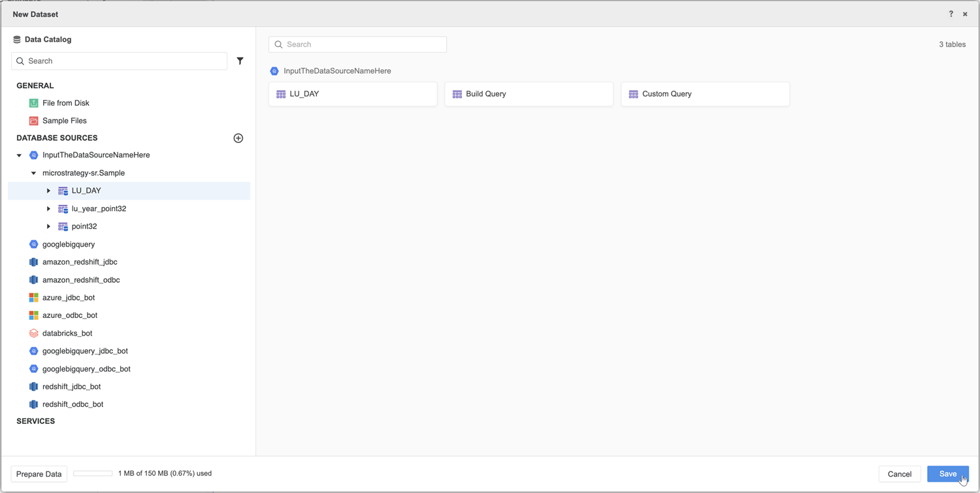
Task: Click the azure_jdbc_bot Windows icon
Action: point(34,298)
